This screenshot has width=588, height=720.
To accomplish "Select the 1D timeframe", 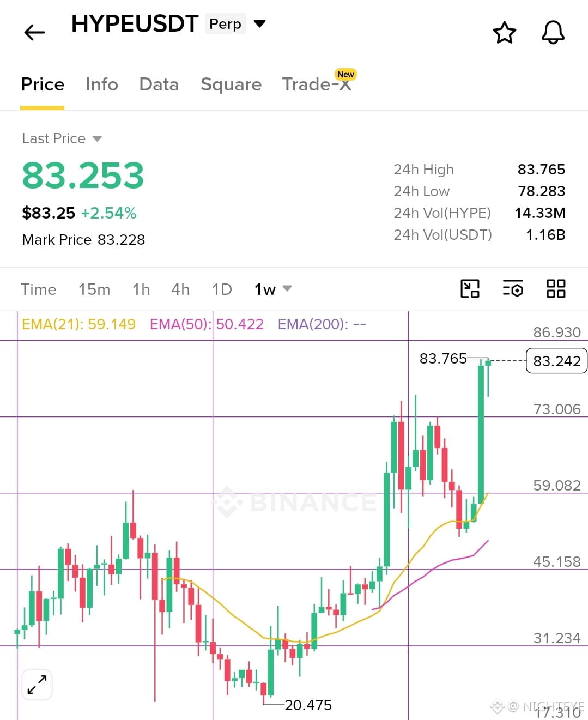I will (222, 289).
